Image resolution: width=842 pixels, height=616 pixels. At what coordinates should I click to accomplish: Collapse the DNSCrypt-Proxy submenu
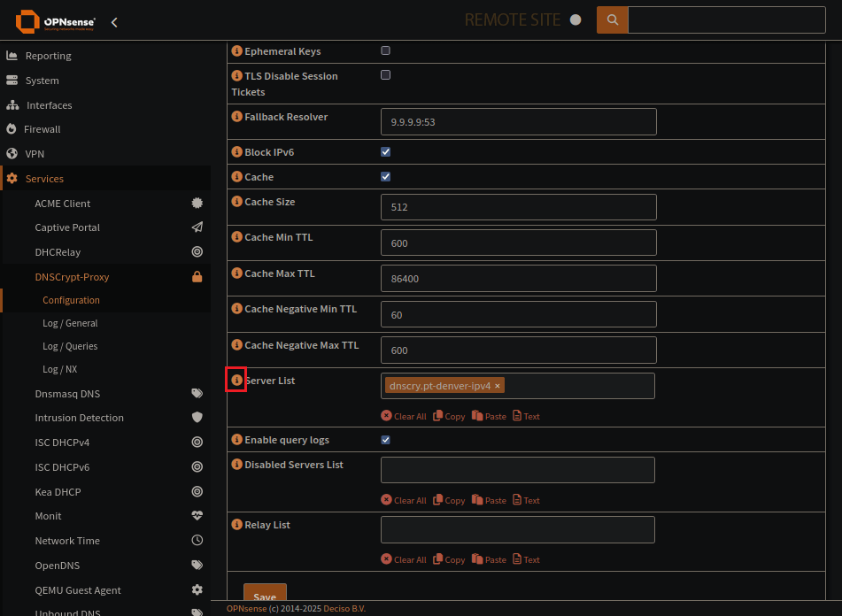click(x=72, y=277)
